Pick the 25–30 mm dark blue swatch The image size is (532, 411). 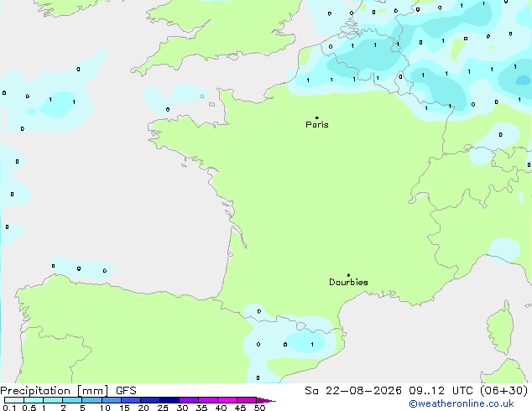170,400
